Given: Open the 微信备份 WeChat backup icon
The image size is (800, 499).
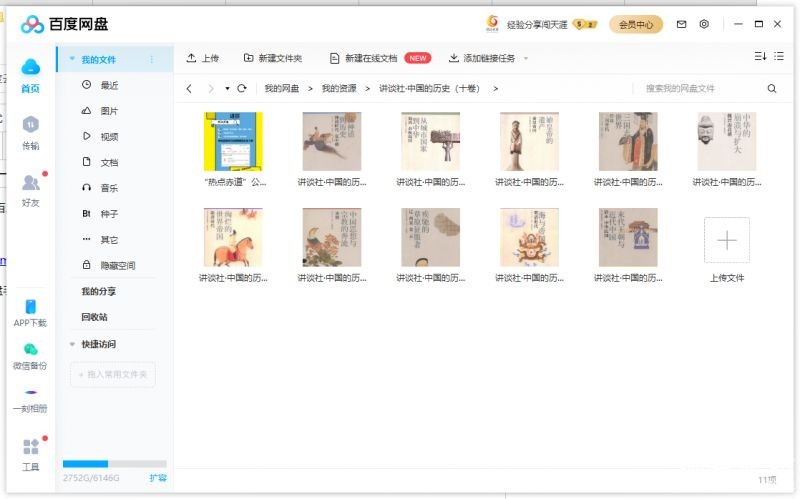Looking at the screenshot, I should (x=31, y=350).
